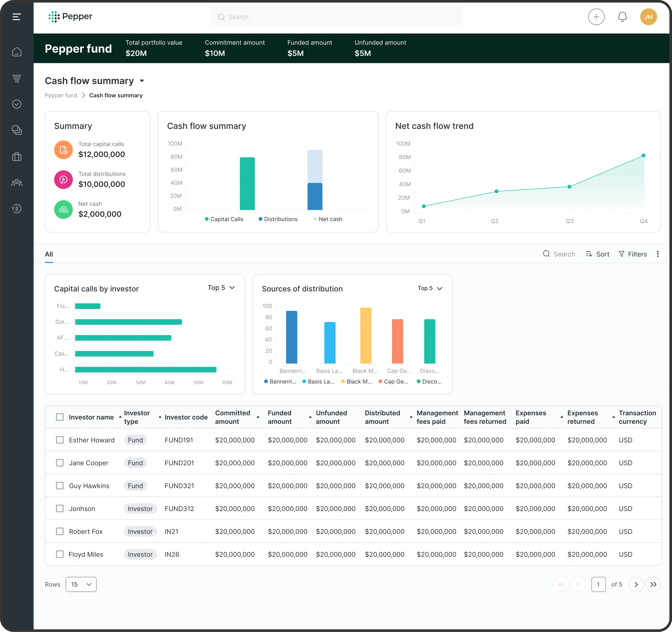Sort by Investor type column arrow
The image size is (672, 632).
pyautogui.click(x=160, y=417)
